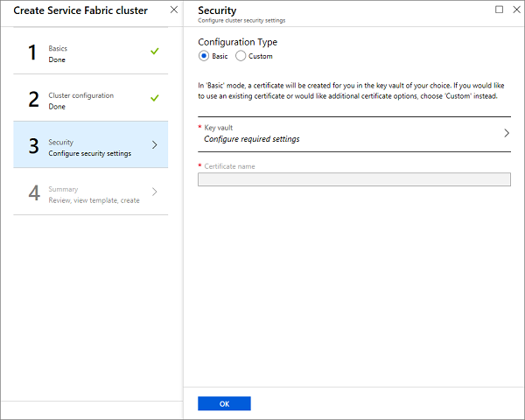Click green checkmark beside Cluster configuration
Screen dimensions: 525x420
155,98
